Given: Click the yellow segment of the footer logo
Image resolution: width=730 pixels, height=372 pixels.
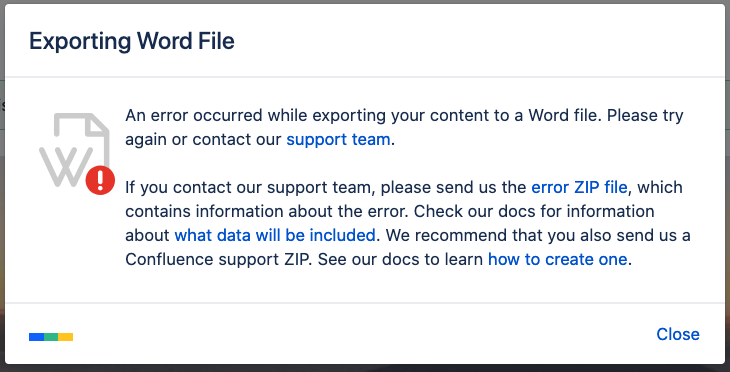Looking at the screenshot, I should tap(66, 337).
